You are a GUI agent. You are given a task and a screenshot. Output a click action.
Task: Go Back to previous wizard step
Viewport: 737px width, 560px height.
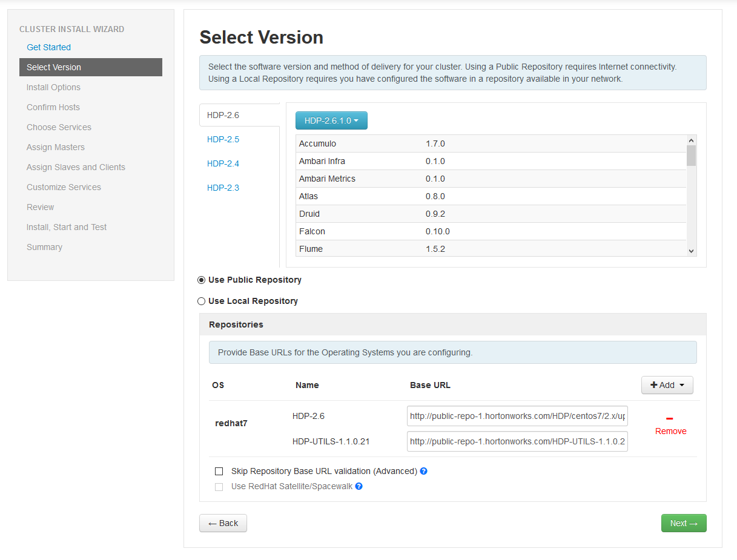[x=223, y=523]
